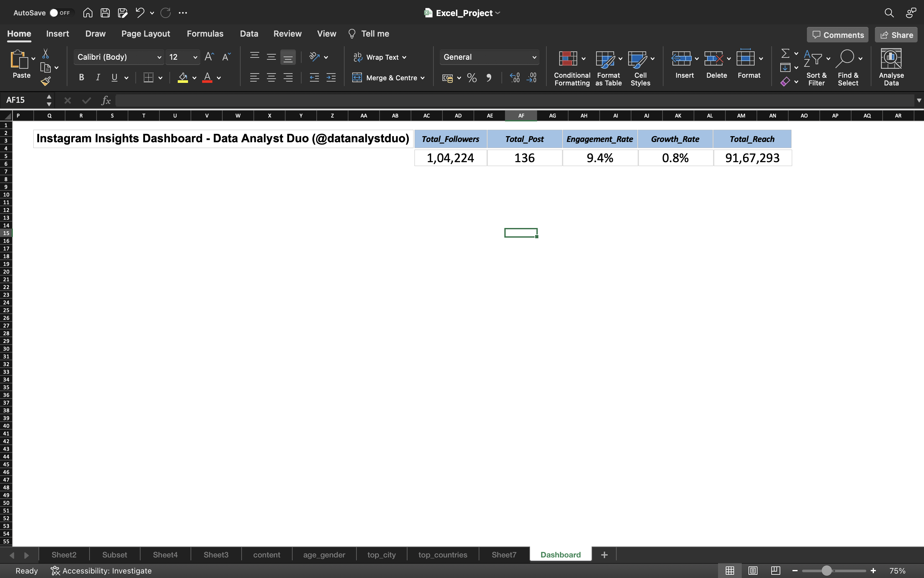Switch to the top_city sheet tab

tap(381, 555)
